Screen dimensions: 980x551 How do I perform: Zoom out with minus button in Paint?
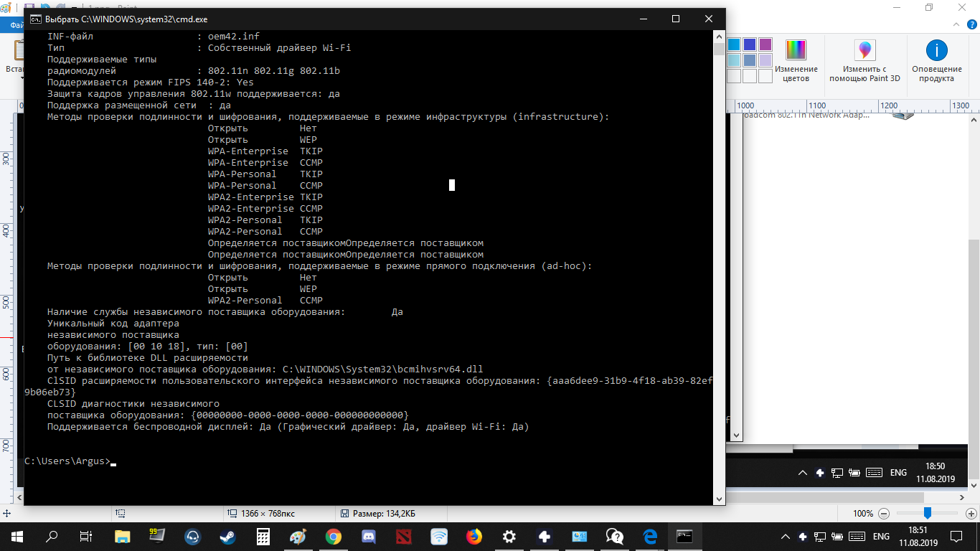(x=884, y=514)
